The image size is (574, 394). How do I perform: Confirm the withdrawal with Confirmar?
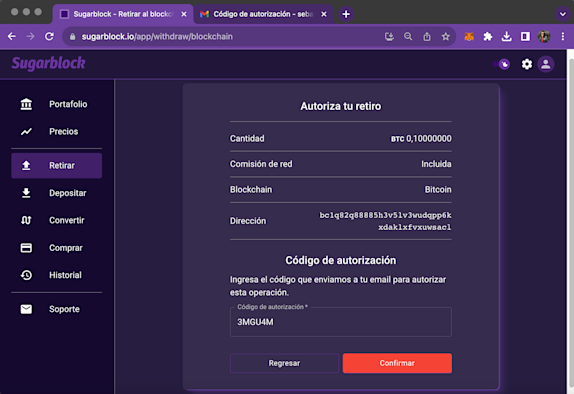[397, 363]
